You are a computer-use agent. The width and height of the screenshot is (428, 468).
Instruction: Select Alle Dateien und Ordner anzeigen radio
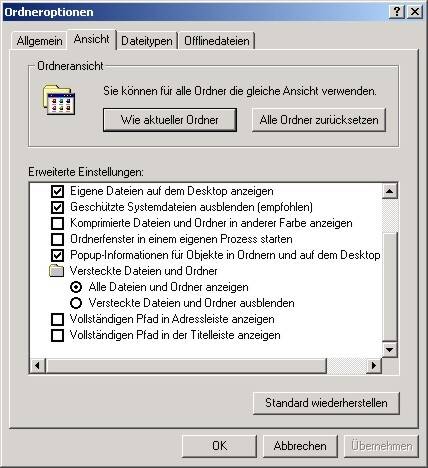[x=76, y=287]
